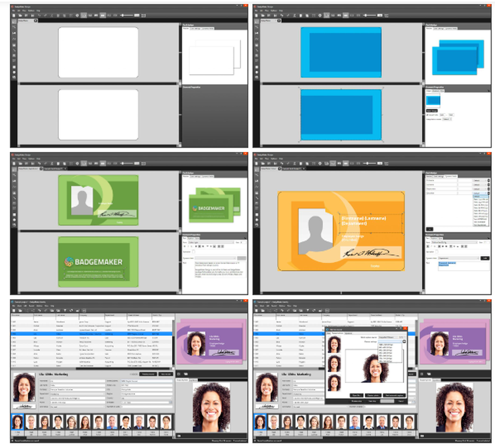The image size is (495, 448).
Task: Click Redo arrow in blank-card Design window toolbar
Action: click(45, 15)
